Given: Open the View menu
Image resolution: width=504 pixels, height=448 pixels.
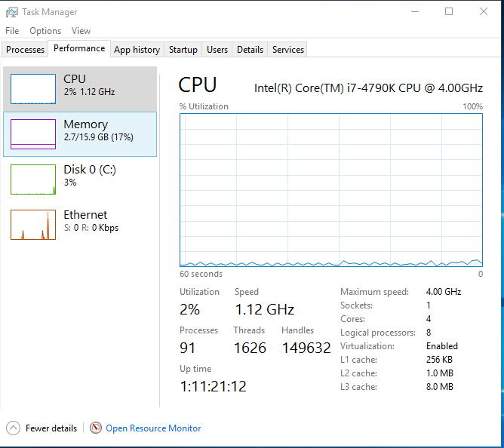Looking at the screenshot, I should coord(81,31).
